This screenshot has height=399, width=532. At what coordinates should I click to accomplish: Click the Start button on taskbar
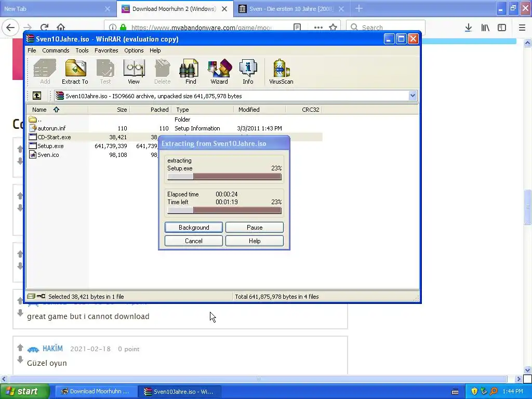click(x=24, y=391)
